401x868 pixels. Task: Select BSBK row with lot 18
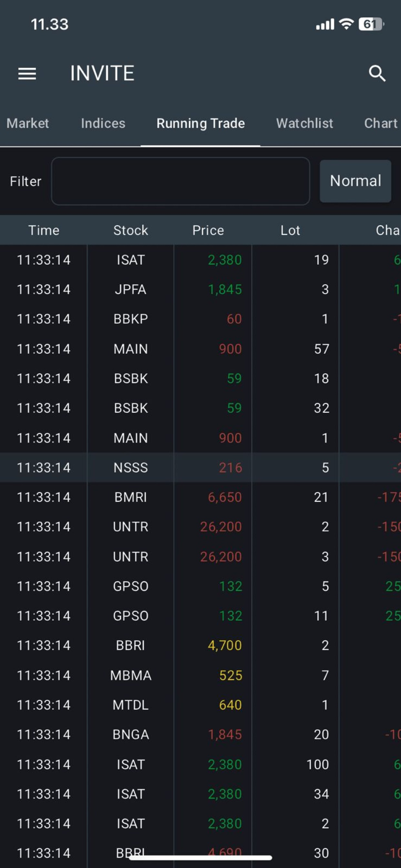click(200, 378)
